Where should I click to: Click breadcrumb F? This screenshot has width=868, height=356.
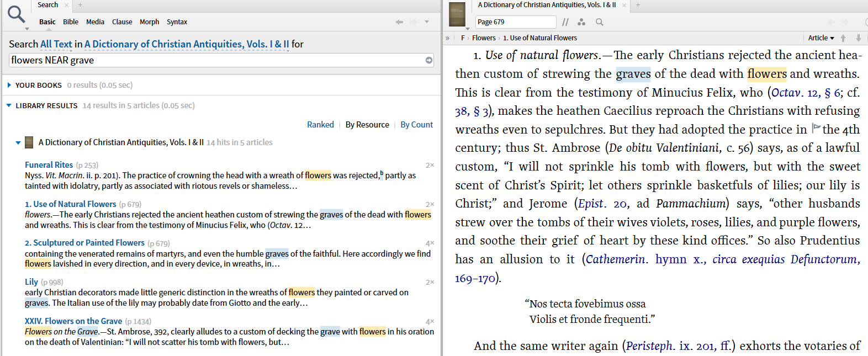click(463, 38)
